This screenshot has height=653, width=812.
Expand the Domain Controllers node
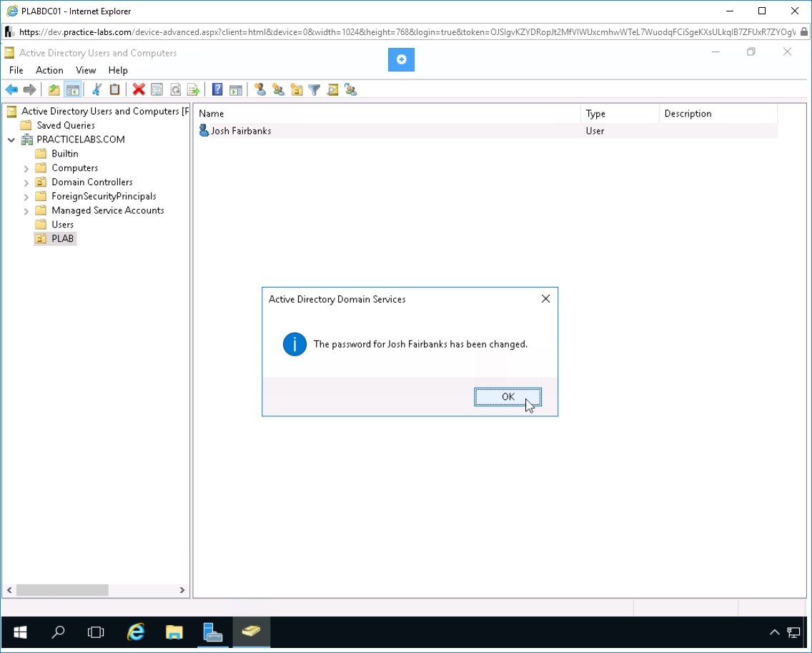pyautogui.click(x=26, y=182)
